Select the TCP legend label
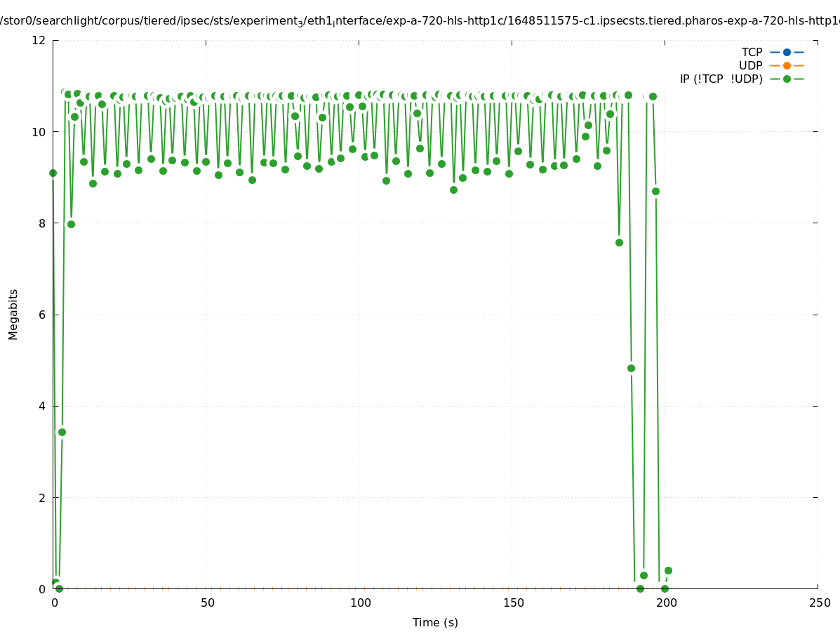The width and height of the screenshot is (840, 632). pyautogui.click(x=752, y=52)
